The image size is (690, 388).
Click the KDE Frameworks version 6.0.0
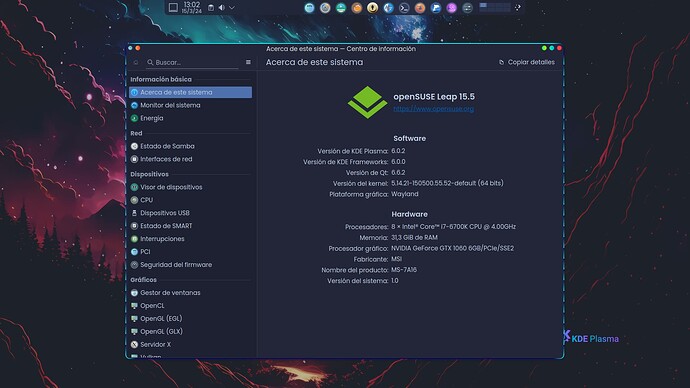pyautogui.click(x=398, y=161)
